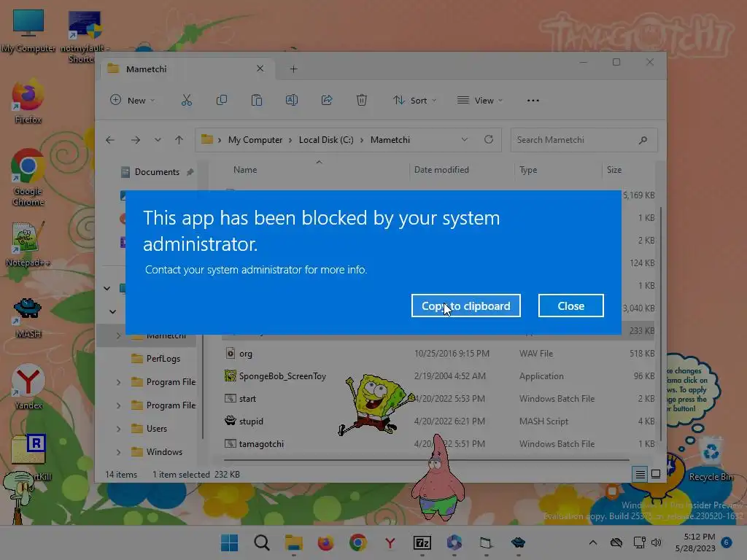This screenshot has height=560, width=747.
Task: Expand the Users folder node
Action: (x=118, y=429)
